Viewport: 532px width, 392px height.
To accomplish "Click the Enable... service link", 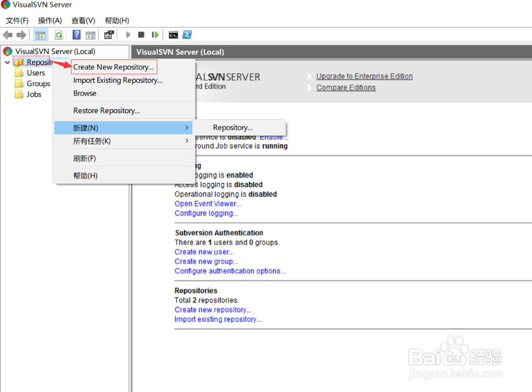I will [274, 137].
